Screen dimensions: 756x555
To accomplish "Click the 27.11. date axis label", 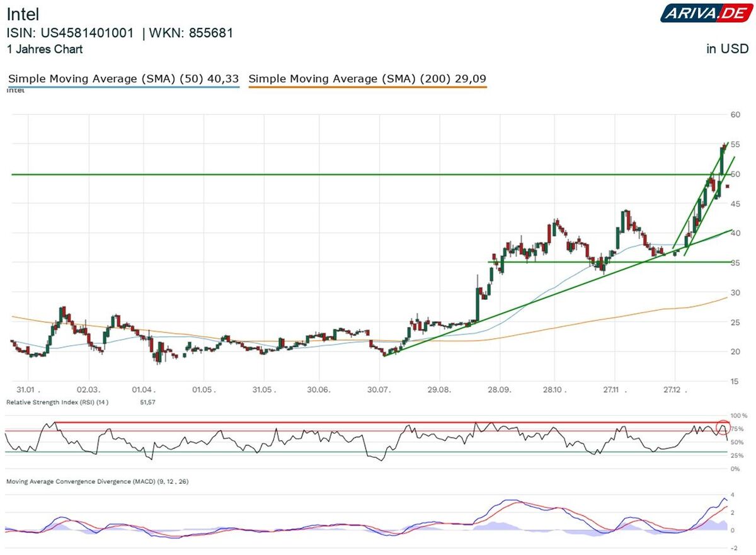I will (615, 391).
